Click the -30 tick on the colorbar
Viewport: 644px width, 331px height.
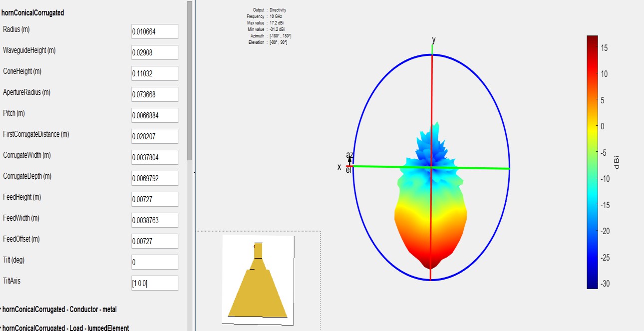(605, 284)
